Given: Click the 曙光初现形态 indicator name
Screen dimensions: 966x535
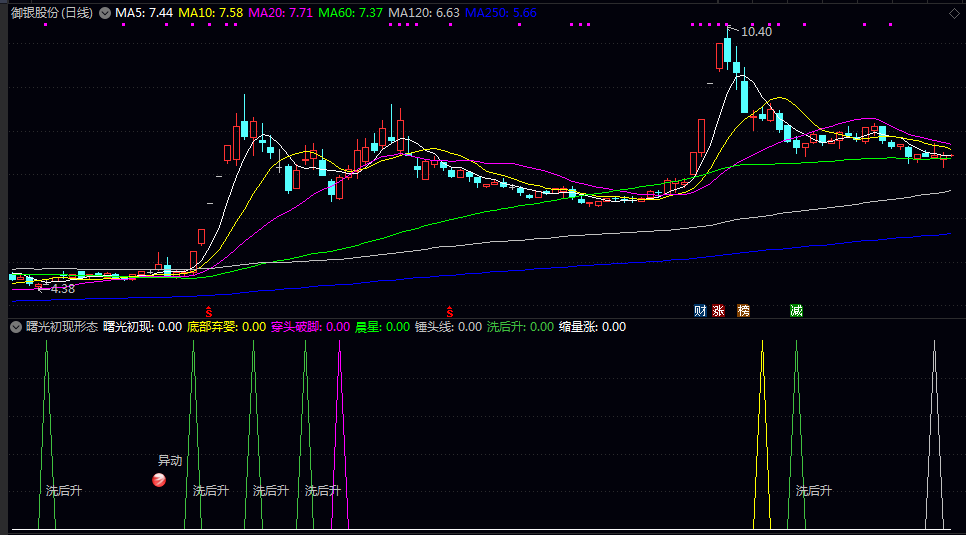Looking at the screenshot, I should point(61,327).
